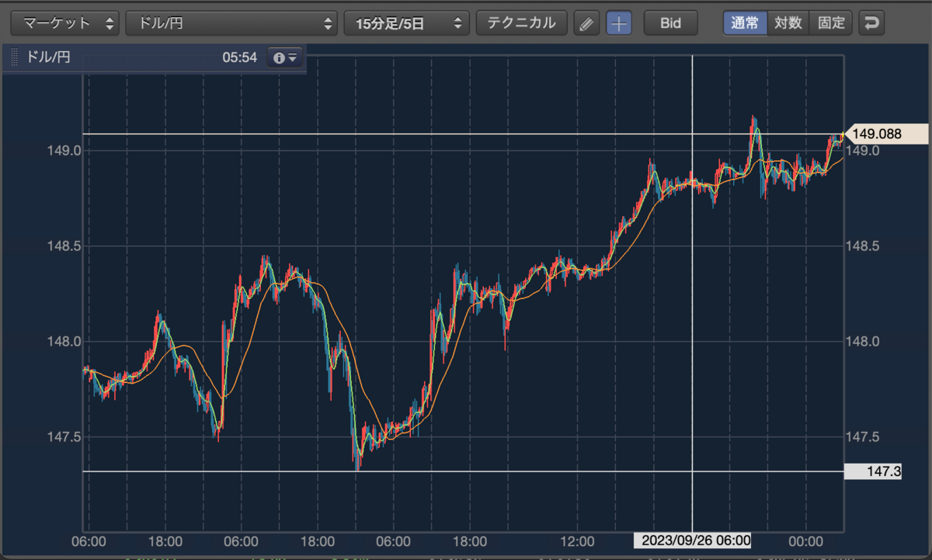Viewport: 932px width, 560px height.
Task: Click the ドル/円 panel title
Action: [49, 57]
